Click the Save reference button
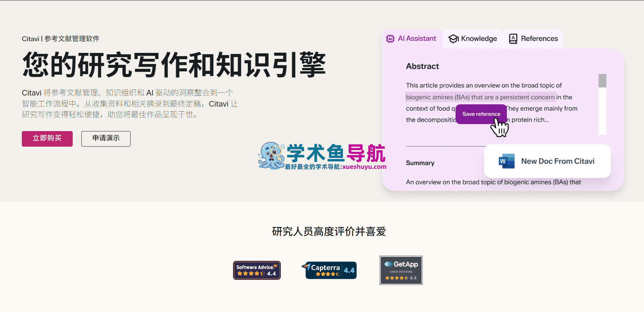This screenshot has width=644, height=312. click(481, 114)
